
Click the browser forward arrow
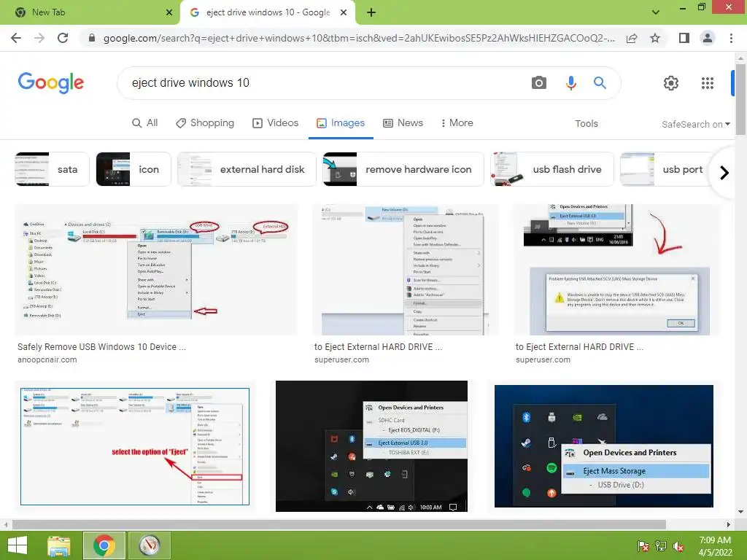(39, 38)
